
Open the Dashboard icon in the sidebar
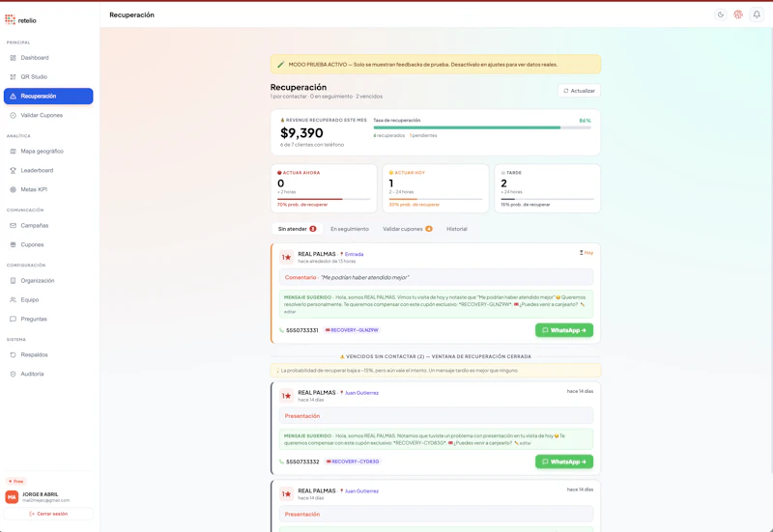point(13,58)
